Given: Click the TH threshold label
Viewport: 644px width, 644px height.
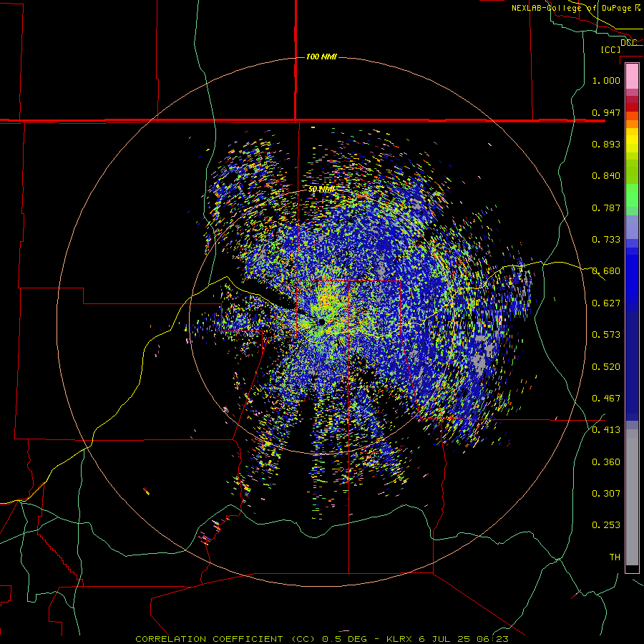Looking at the screenshot, I should 615,557.
